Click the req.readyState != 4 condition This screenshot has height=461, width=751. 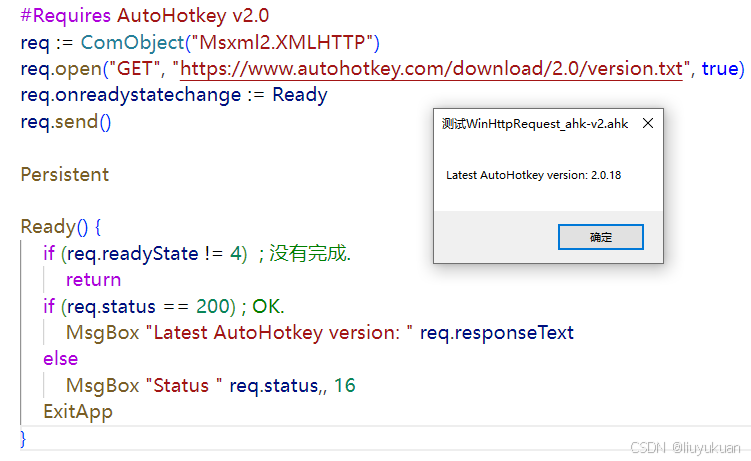(154, 253)
